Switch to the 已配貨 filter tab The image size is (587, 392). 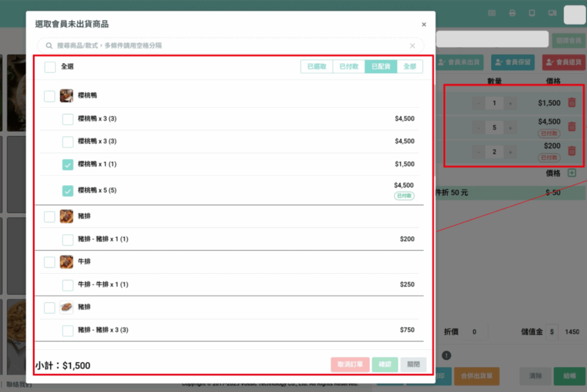pyautogui.click(x=381, y=66)
